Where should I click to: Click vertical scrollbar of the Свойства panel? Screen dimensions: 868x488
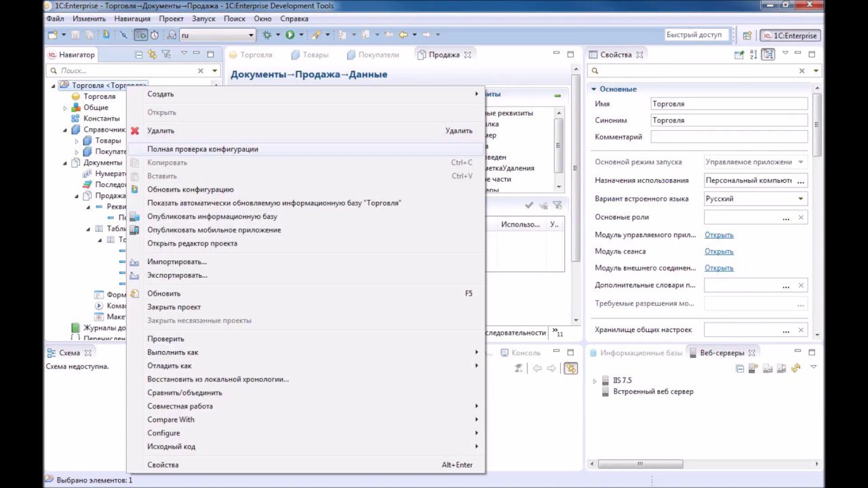817,125
